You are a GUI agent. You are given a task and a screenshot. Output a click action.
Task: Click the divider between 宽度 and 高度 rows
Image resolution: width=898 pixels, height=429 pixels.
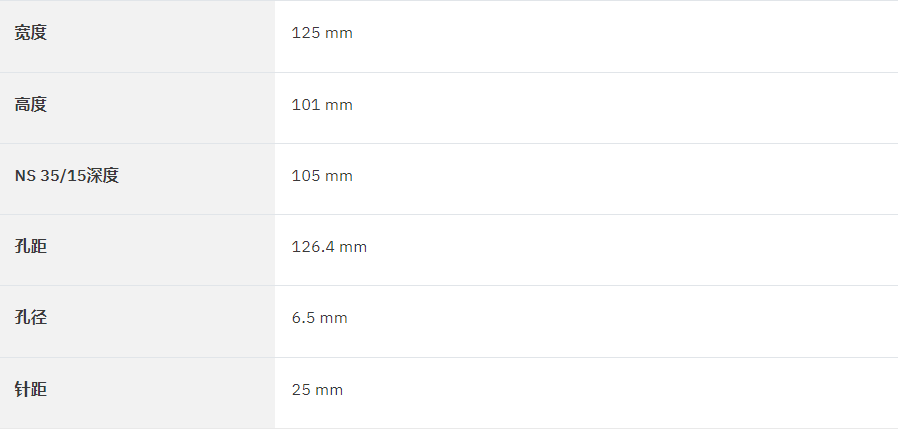click(x=449, y=72)
